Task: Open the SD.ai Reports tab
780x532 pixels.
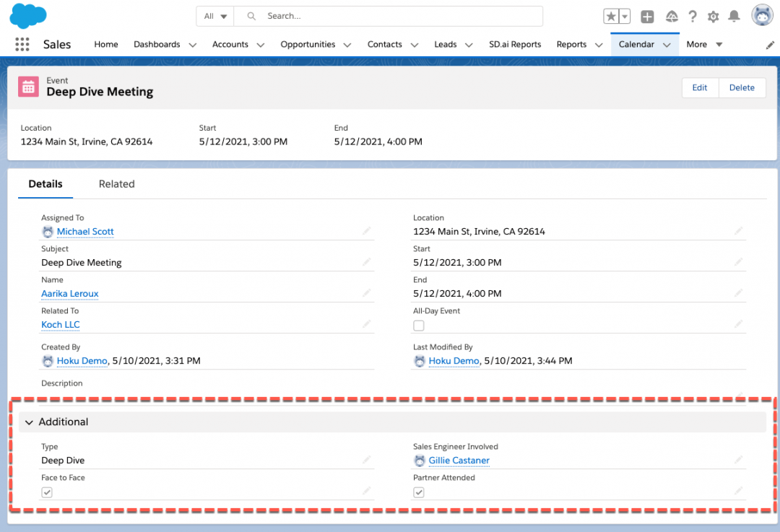Action: coord(515,44)
